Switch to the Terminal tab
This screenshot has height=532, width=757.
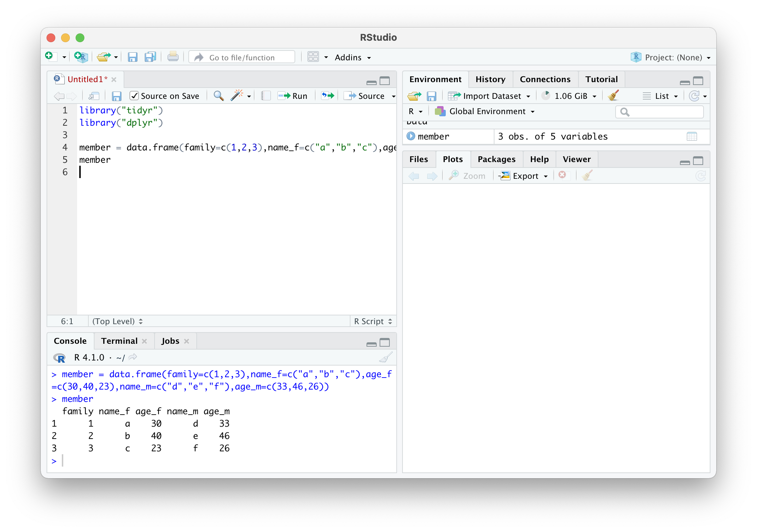click(x=119, y=341)
